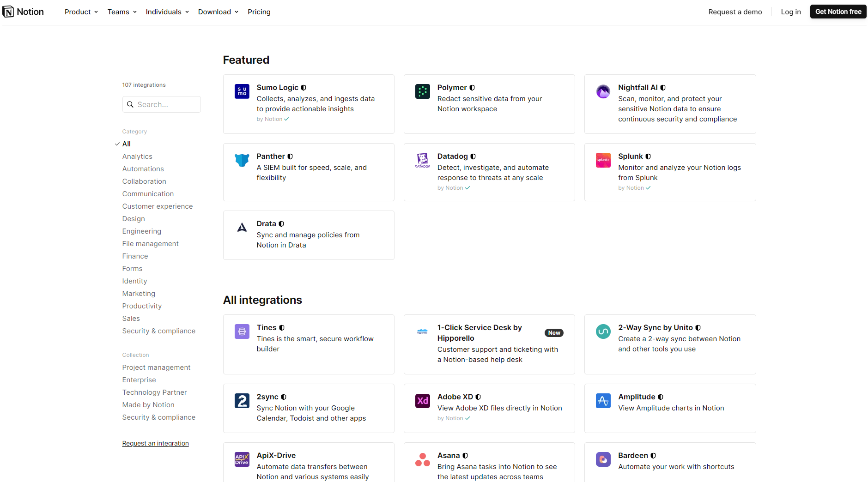This screenshot has width=868, height=482.
Task: Open the Nightfall AI card title
Action: click(x=637, y=88)
